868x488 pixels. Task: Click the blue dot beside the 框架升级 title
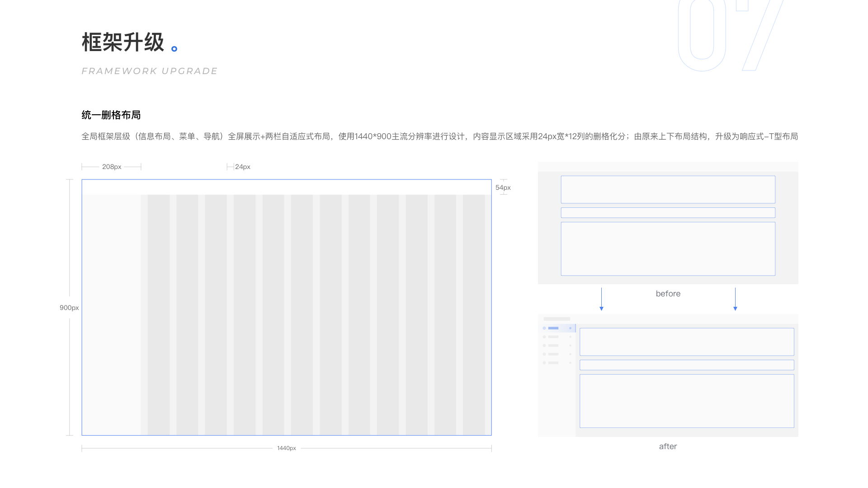click(x=174, y=49)
